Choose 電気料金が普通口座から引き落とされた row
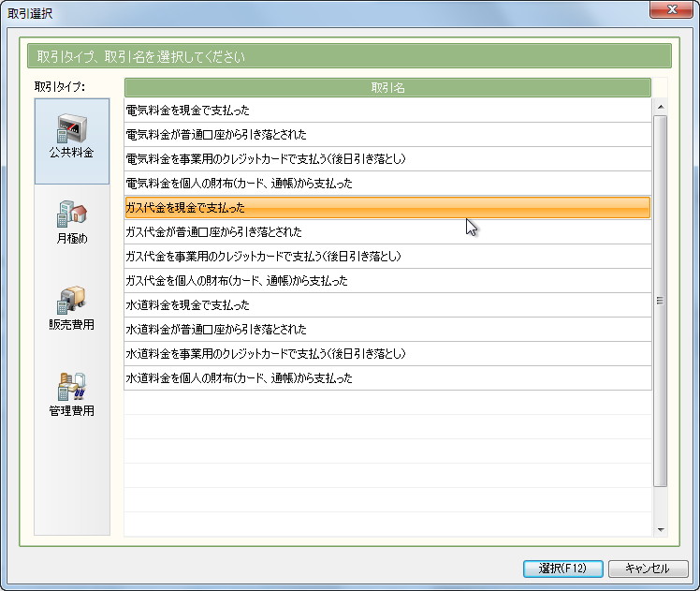The height and width of the screenshot is (591, 700). coord(387,135)
